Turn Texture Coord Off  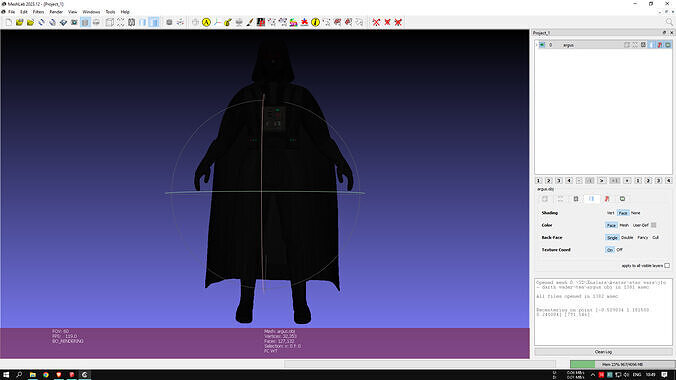tap(619, 250)
